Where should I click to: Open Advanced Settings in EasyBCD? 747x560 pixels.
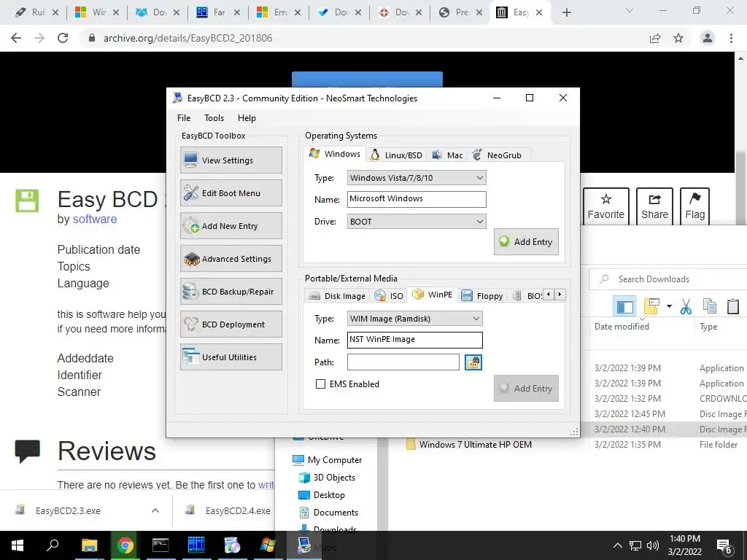coord(231,259)
